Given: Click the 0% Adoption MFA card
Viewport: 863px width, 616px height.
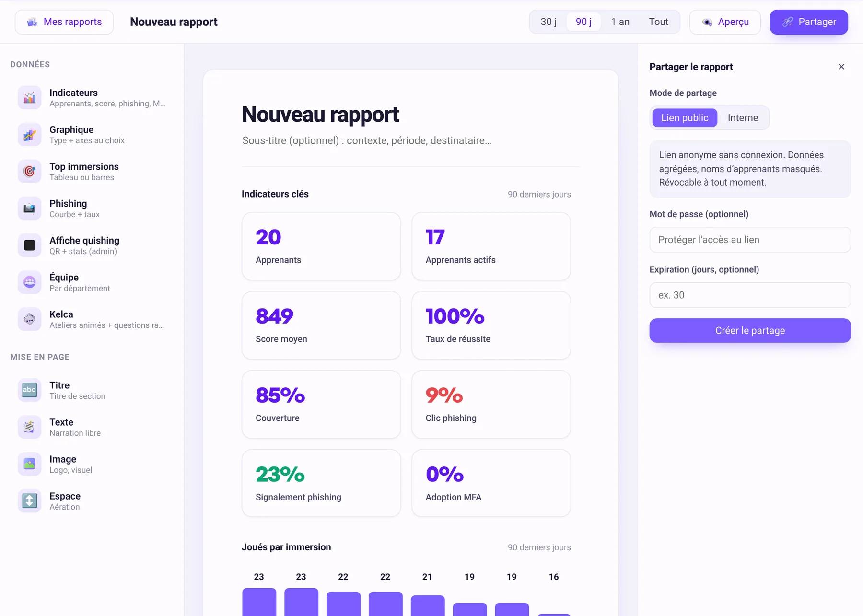Looking at the screenshot, I should [491, 483].
